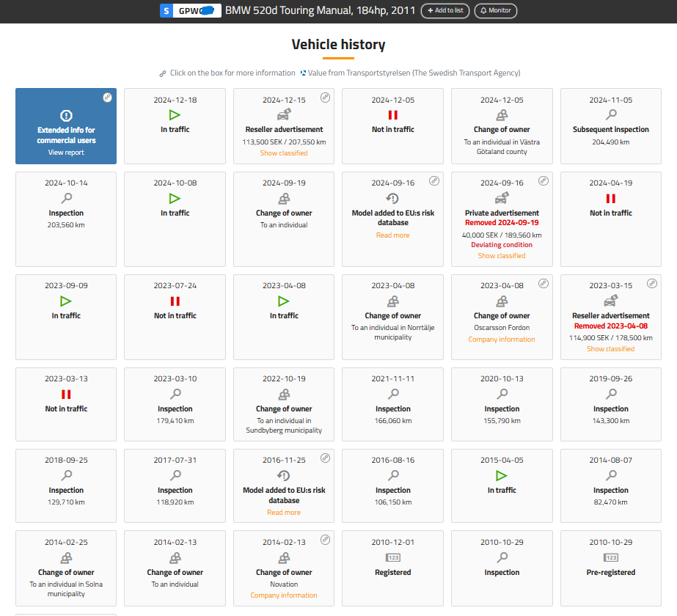Image resolution: width=677 pixels, height=616 pixels.
Task: Click the link icon on 2024-12-15 reseller advertisement
Action: 325,98
